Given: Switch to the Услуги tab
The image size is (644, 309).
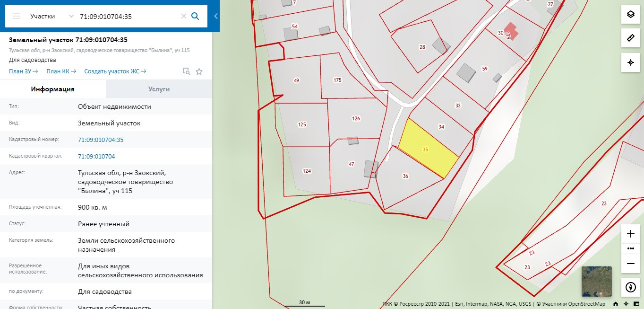Looking at the screenshot, I should click(159, 89).
